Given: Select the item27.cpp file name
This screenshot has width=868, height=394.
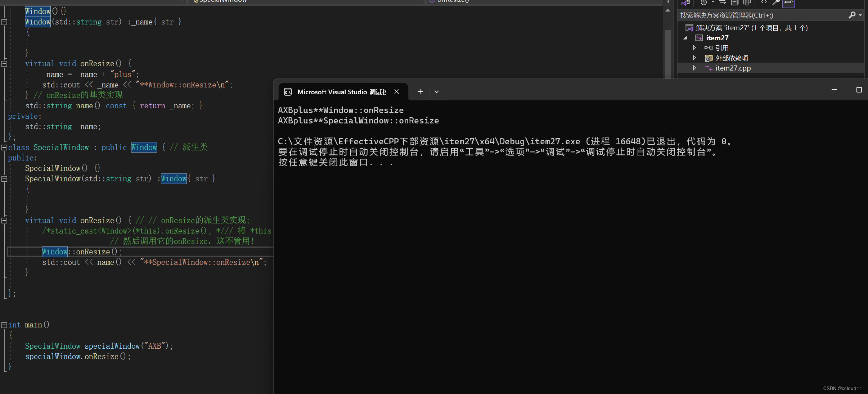Looking at the screenshot, I should [733, 68].
